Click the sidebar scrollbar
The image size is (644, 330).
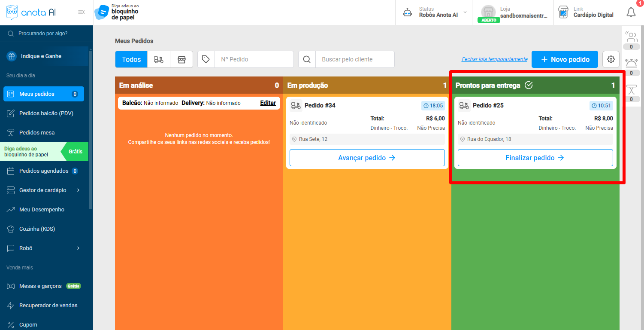pyautogui.click(x=91, y=129)
